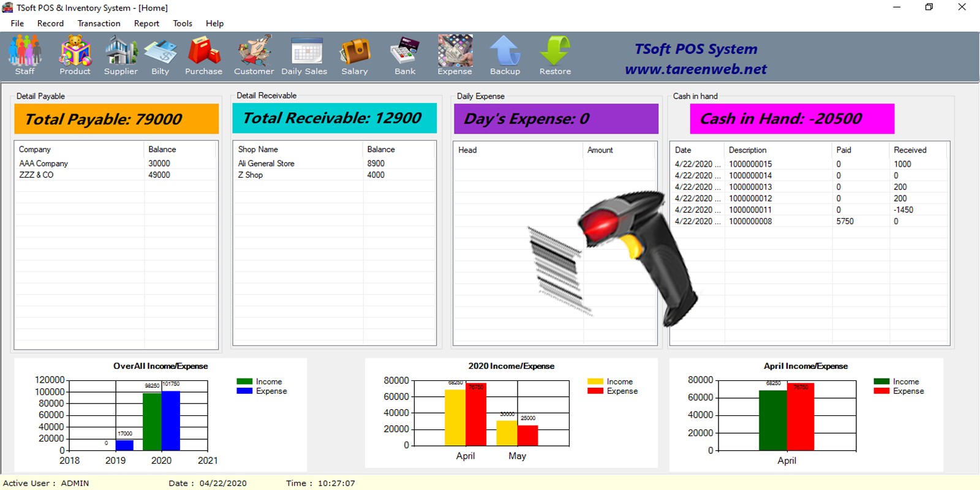The image size is (980, 490).
Task: Select transaction 1000000014 in Cash in hand
Action: pos(810,176)
